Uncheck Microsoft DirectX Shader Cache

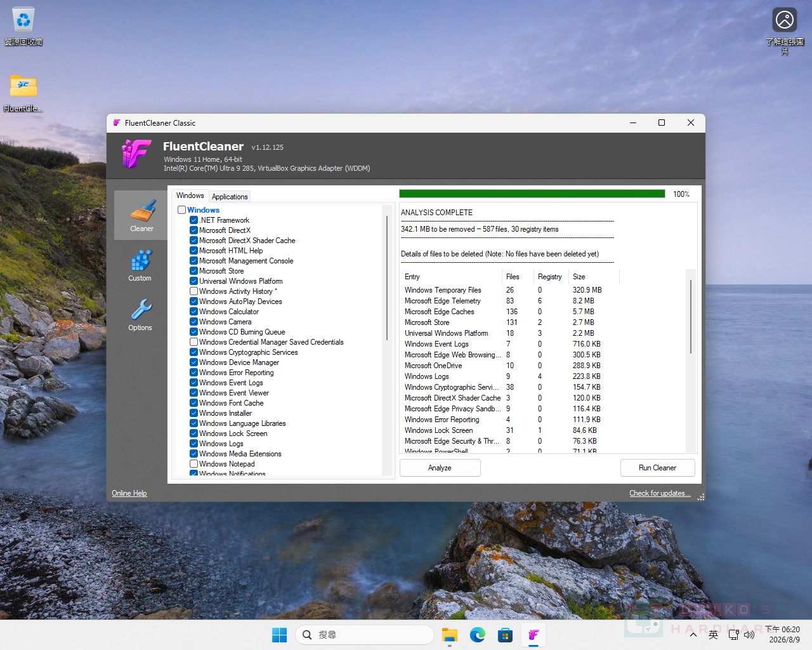tap(193, 241)
